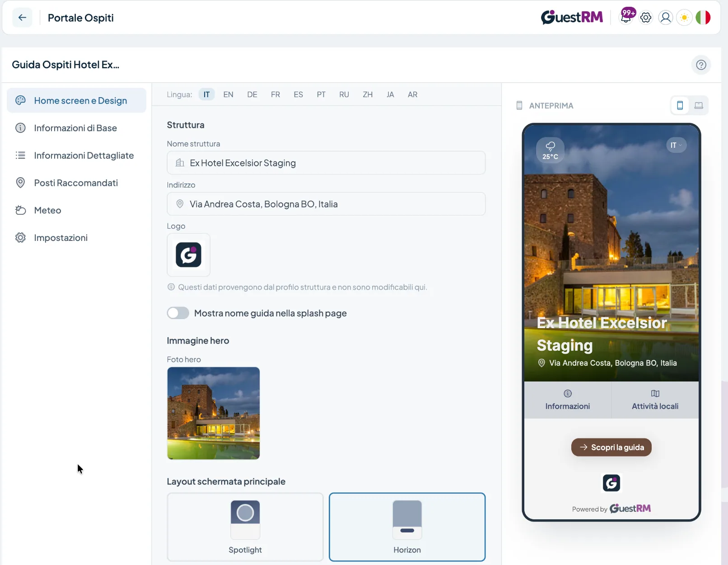Switch preview to desktop laptop view

[x=699, y=105]
